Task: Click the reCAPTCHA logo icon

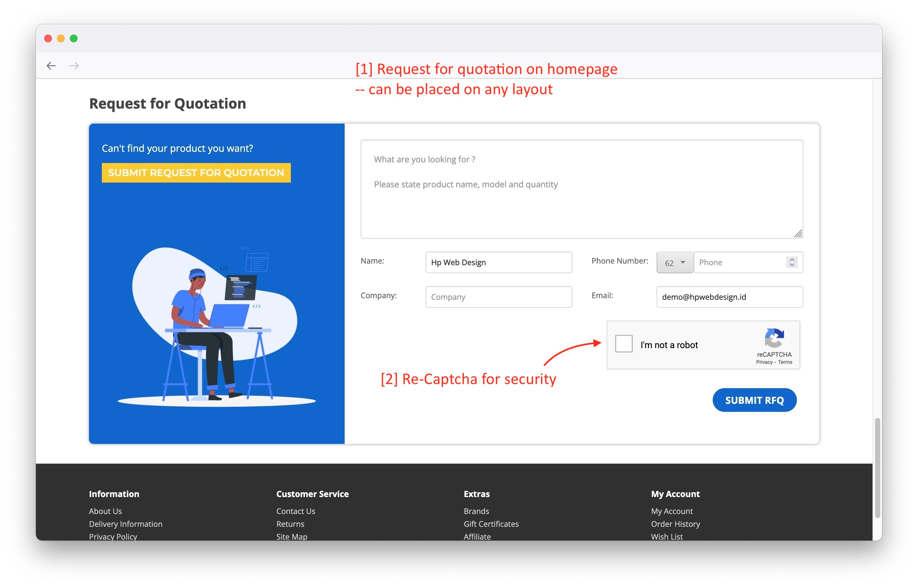Action: coord(774,338)
